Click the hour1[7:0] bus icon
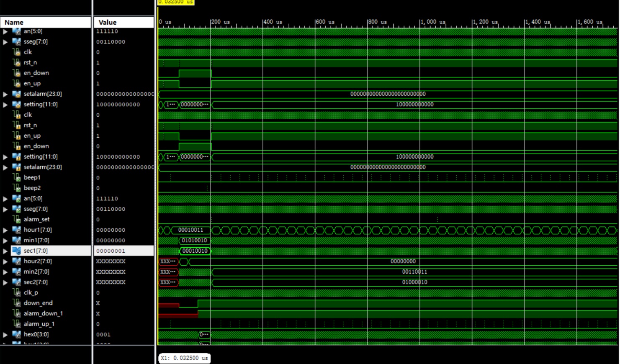This screenshot has width=620, height=364. tap(17, 230)
